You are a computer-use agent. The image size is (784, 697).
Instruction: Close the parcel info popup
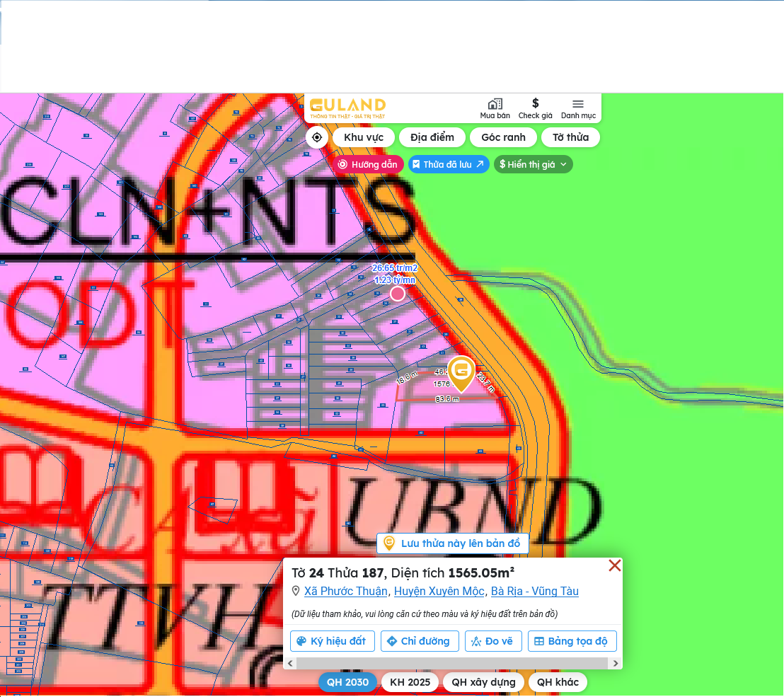coord(614,565)
